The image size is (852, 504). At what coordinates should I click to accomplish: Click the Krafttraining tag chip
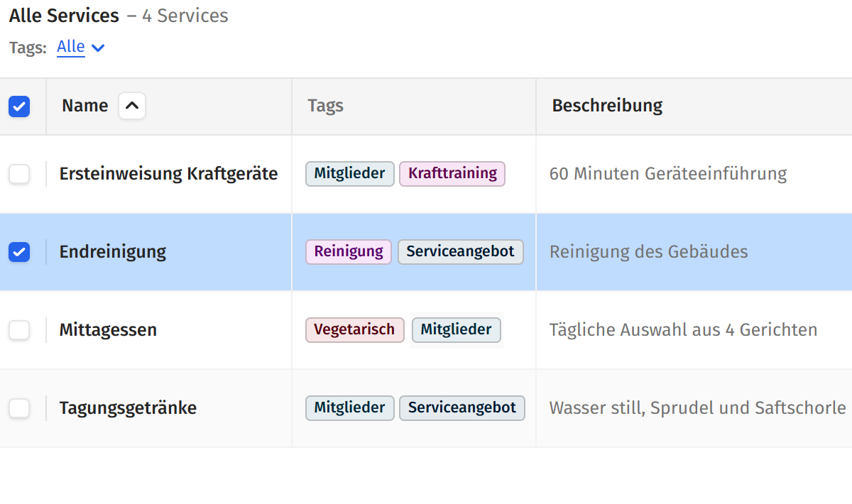coord(452,173)
